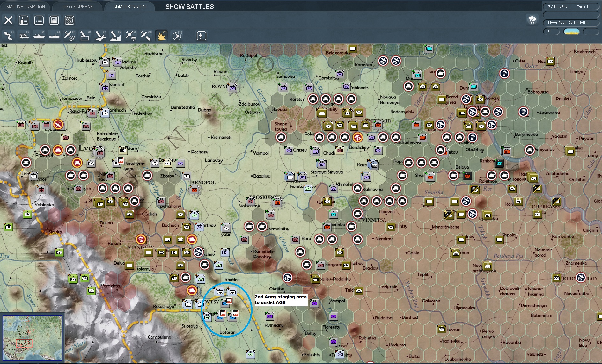Click the unit counter at Delyatyn near Kolomyia
602x364 pixels.
click(x=129, y=265)
